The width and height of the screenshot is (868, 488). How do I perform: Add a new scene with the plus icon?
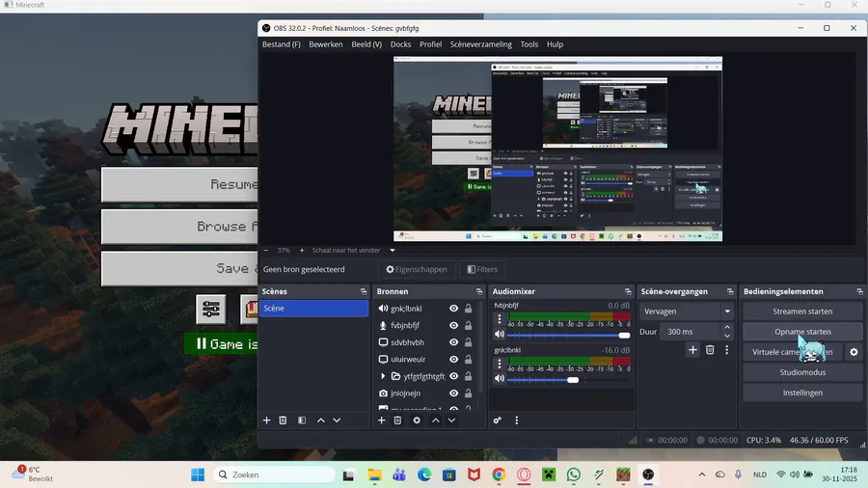(266, 420)
